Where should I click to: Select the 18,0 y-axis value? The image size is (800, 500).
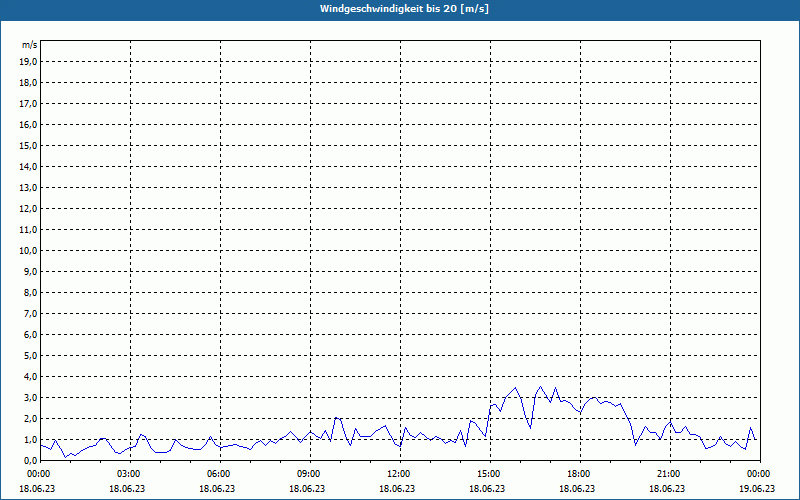(x=28, y=83)
